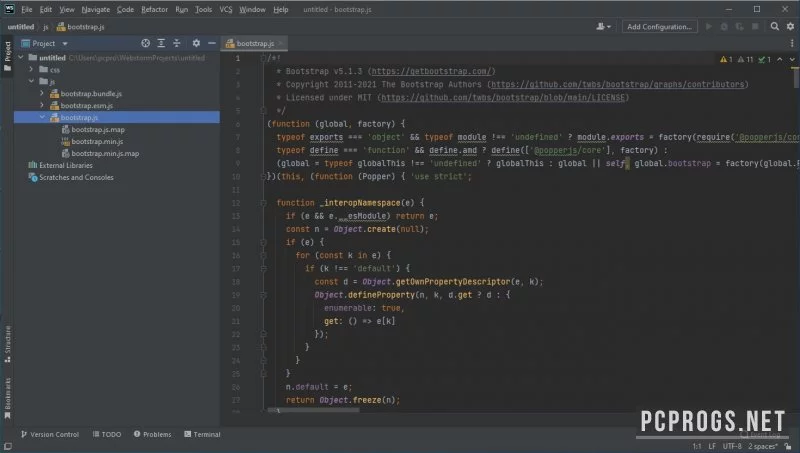800x453 pixels.
Task: Click the editor vertical scrollbar thumb
Action: click(x=796, y=78)
